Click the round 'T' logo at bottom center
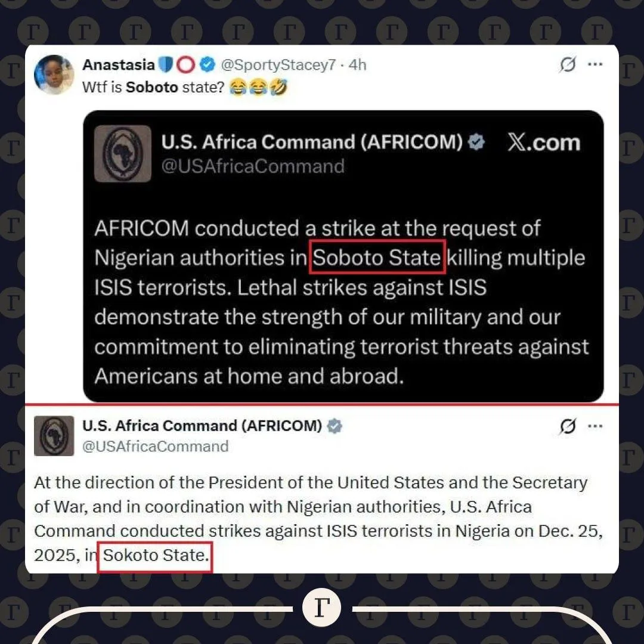Viewport: 644px width, 644px height. coord(321,609)
